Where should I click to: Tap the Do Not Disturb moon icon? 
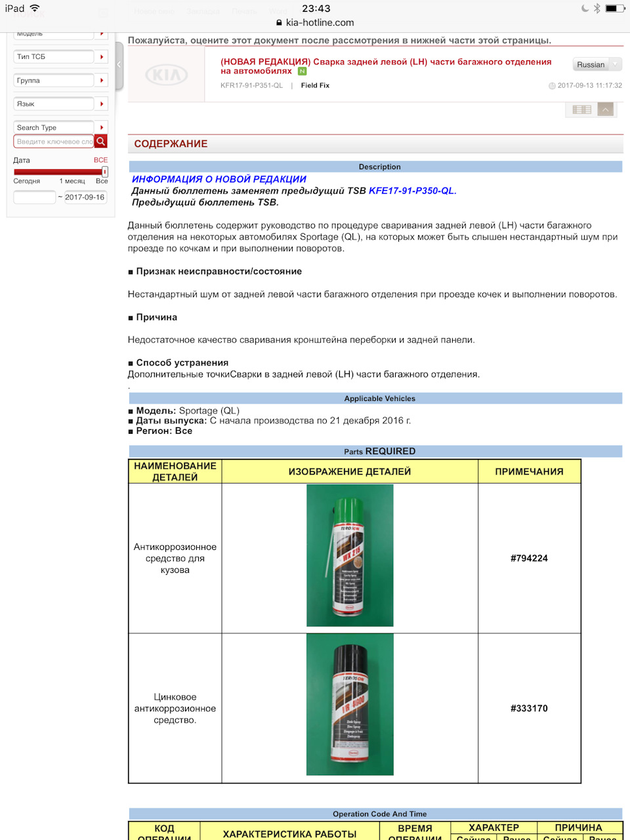point(585,9)
